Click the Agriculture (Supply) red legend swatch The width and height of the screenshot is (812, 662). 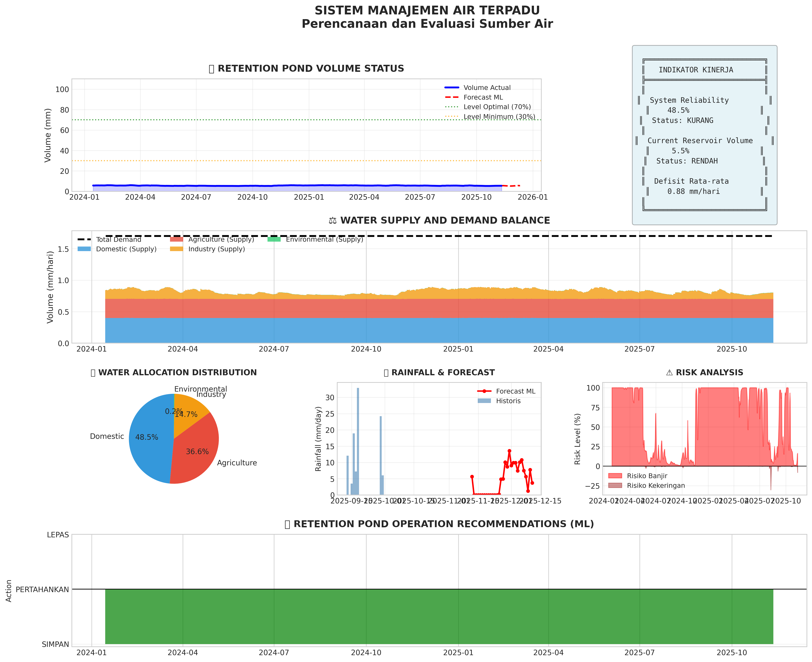pos(177,240)
